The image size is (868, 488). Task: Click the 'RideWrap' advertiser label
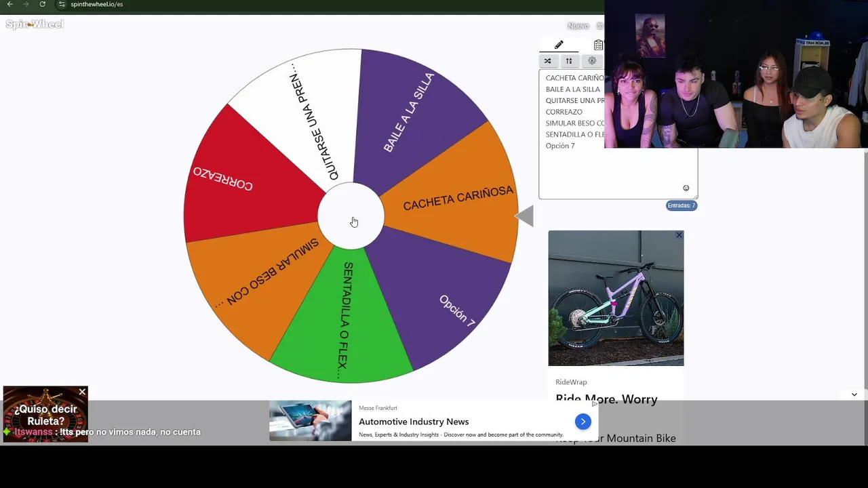571,382
